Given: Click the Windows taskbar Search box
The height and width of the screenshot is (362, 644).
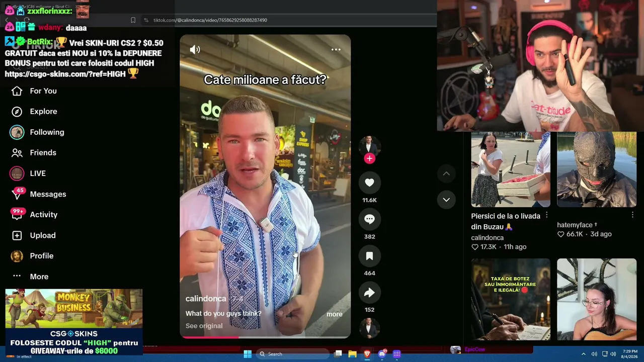Looking at the screenshot, I should [x=292, y=354].
